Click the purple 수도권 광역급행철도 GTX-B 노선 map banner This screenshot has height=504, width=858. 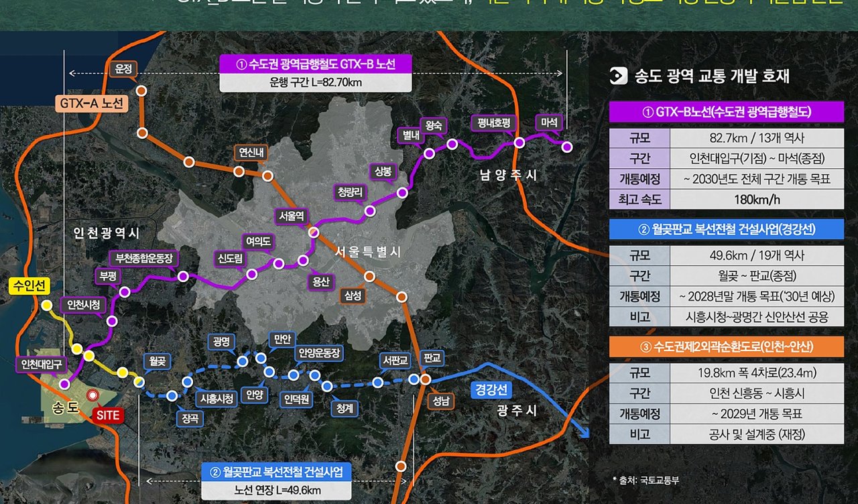[316, 64]
